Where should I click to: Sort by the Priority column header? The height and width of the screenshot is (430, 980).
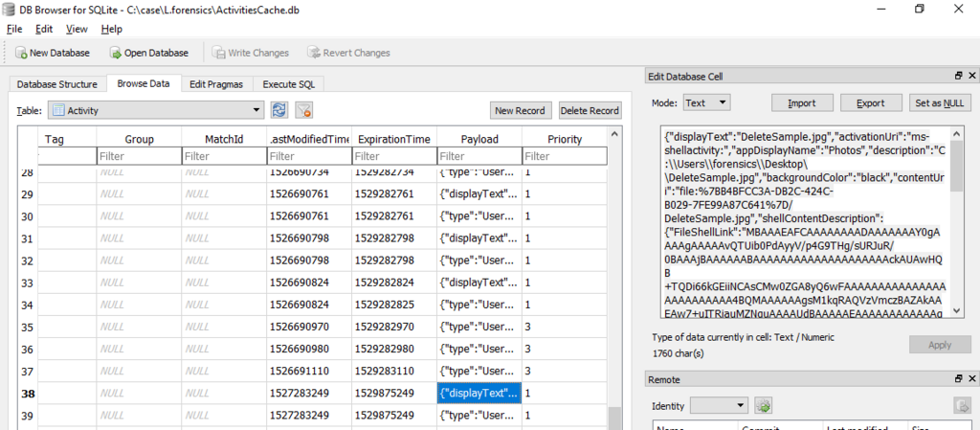click(x=565, y=139)
